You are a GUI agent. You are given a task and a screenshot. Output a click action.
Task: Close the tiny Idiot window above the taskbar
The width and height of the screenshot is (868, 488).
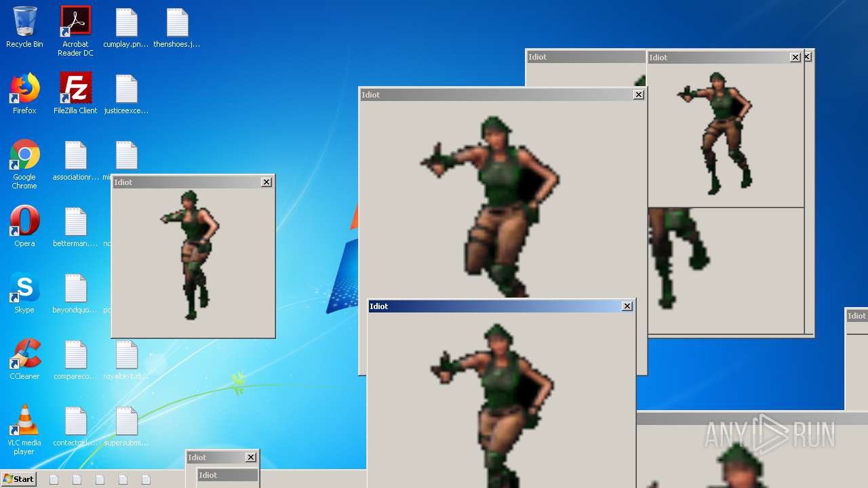(x=250, y=457)
